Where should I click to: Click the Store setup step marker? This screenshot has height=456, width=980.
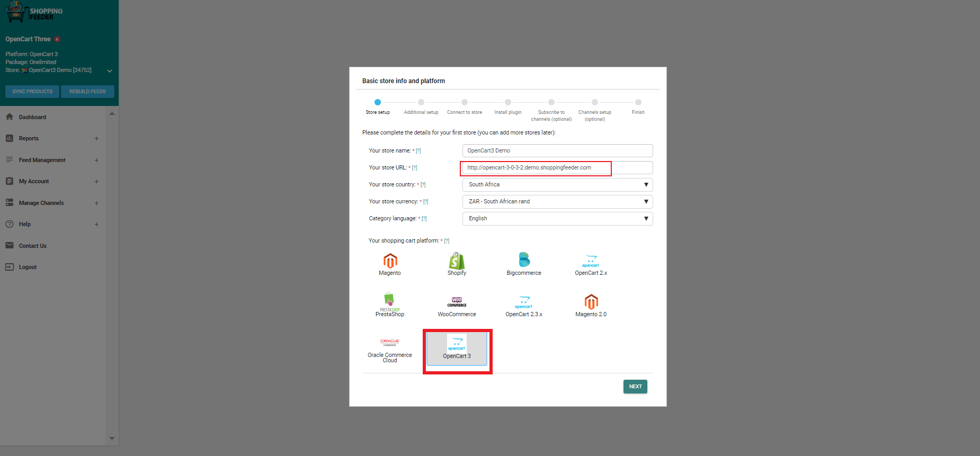point(378,102)
